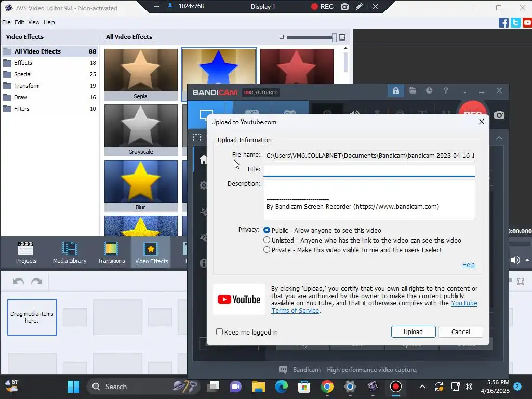The height and width of the screenshot is (399, 532).
Task: Open the File menu
Action: pyautogui.click(x=6, y=22)
